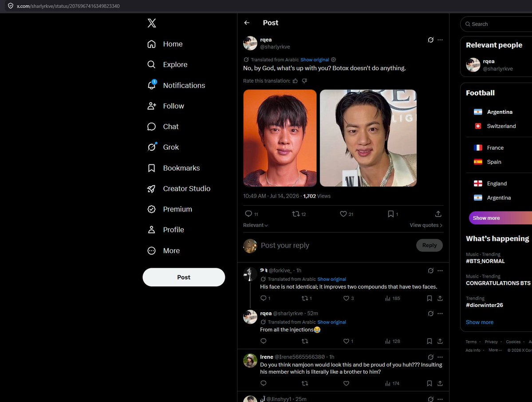Expand the 'More ···' footer menu
The image size is (532, 402).
coord(495,350)
